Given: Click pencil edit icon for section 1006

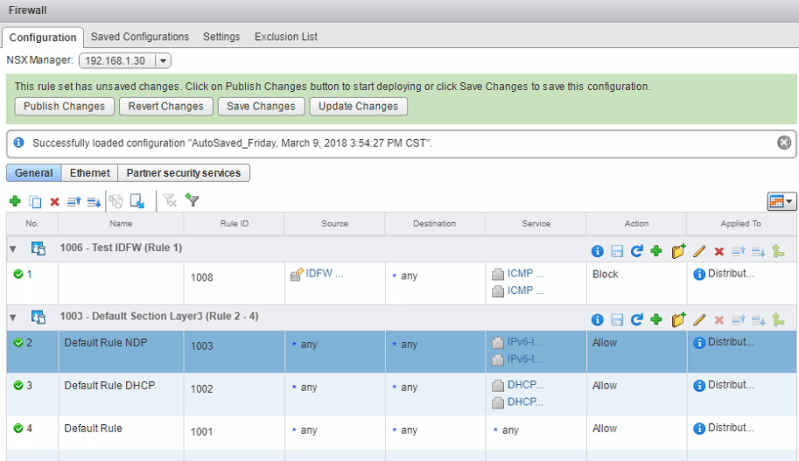Looking at the screenshot, I should [x=699, y=247].
